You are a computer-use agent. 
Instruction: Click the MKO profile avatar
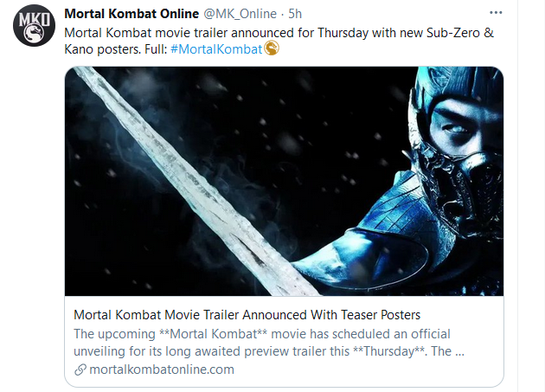coord(35,29)
